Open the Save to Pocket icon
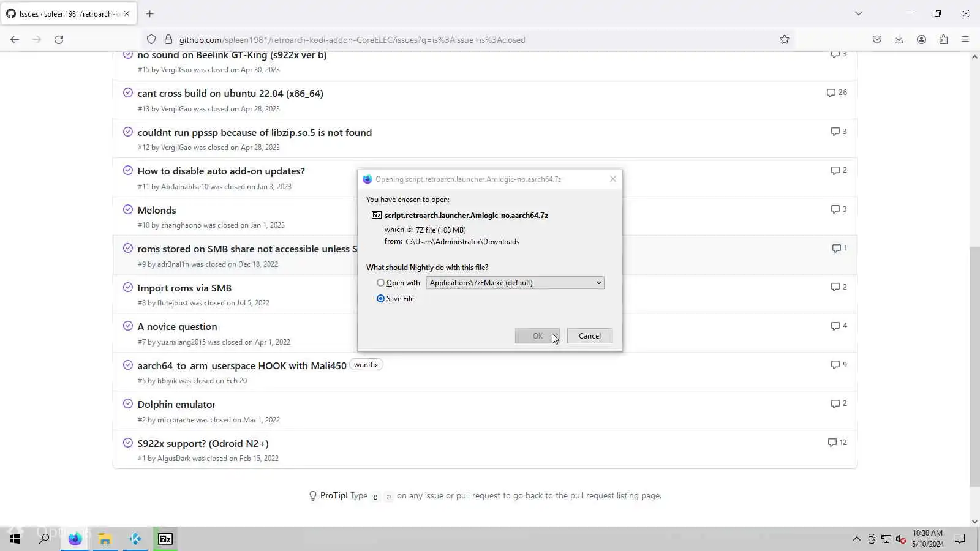 coord(877,40)
